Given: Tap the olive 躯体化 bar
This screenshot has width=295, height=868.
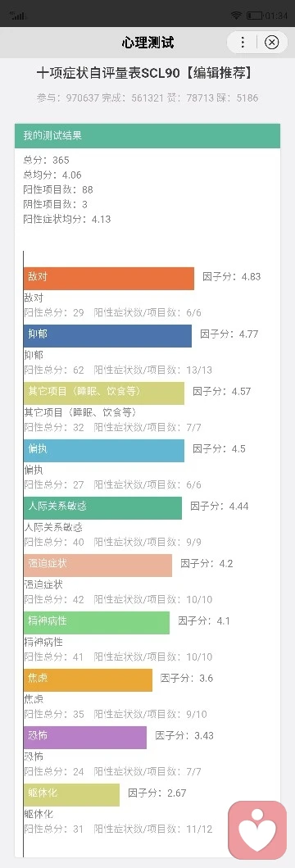Looking at the screenshot, I should (x=72, y=795).
